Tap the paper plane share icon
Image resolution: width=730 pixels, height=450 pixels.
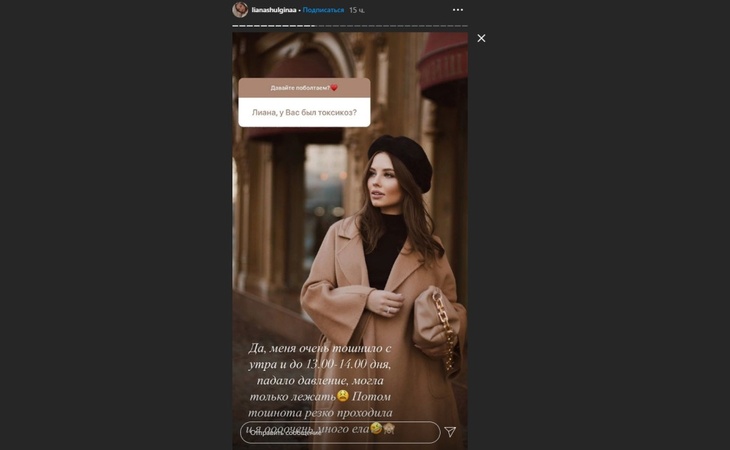point(450,432)
